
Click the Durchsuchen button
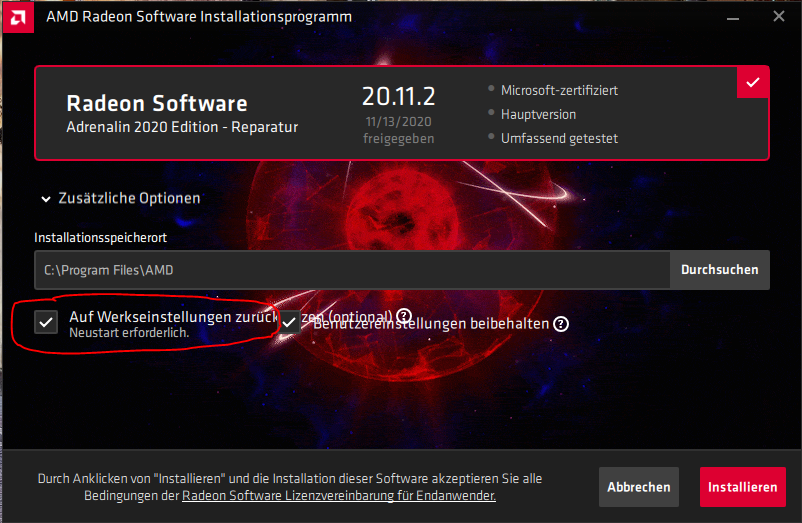coord(719,270)
